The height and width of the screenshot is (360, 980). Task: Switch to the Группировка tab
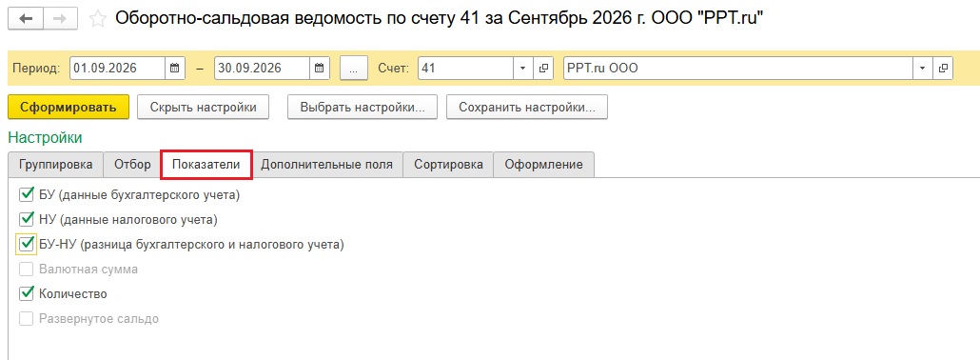(55, 165)
